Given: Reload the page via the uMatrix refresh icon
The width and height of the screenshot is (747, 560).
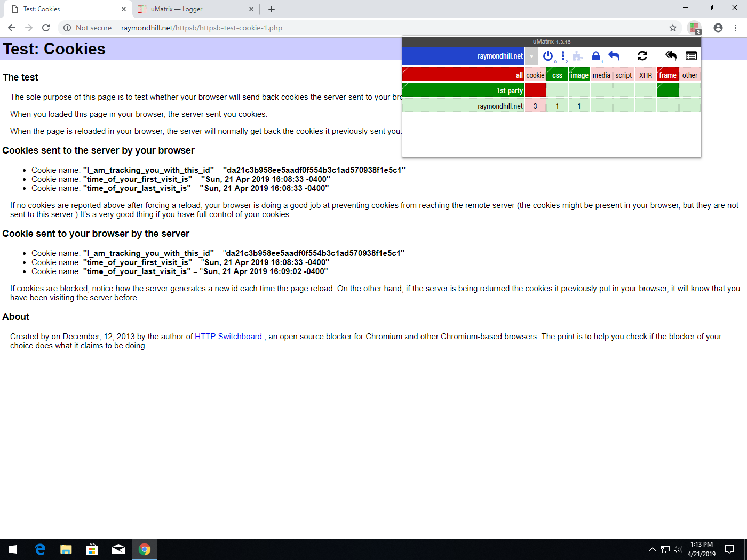Looking at the screenshot, I should [642, 55].
